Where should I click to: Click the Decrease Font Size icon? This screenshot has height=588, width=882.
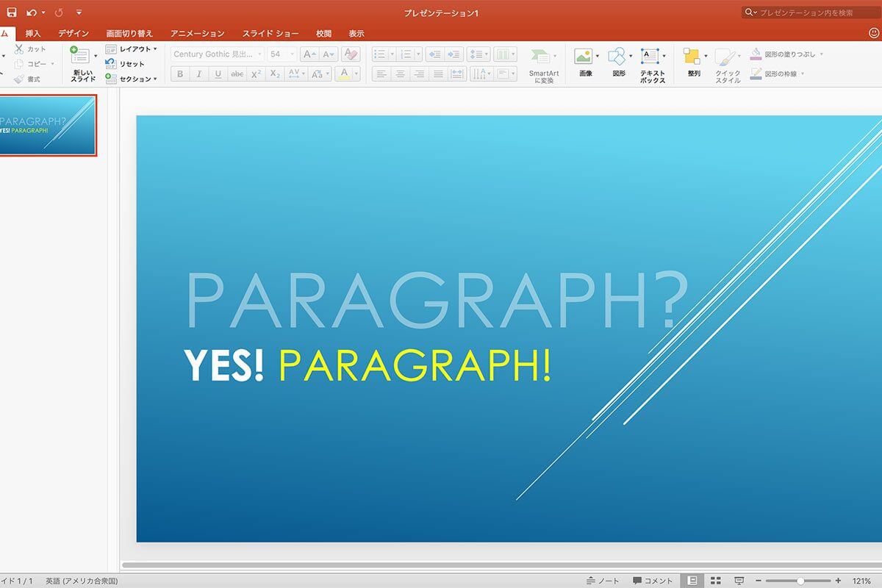point(328,54)
